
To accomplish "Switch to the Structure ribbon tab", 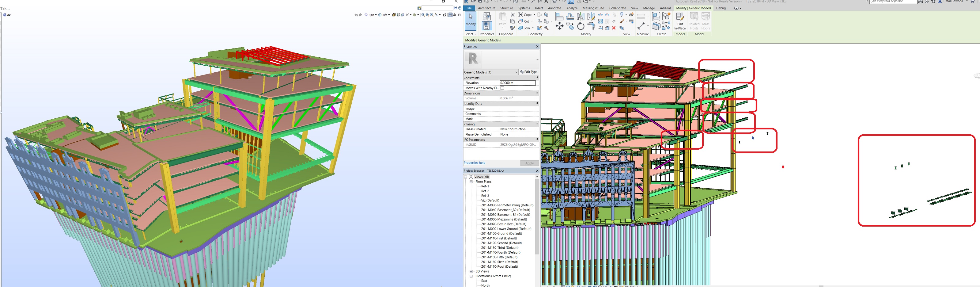I will 506,8.
